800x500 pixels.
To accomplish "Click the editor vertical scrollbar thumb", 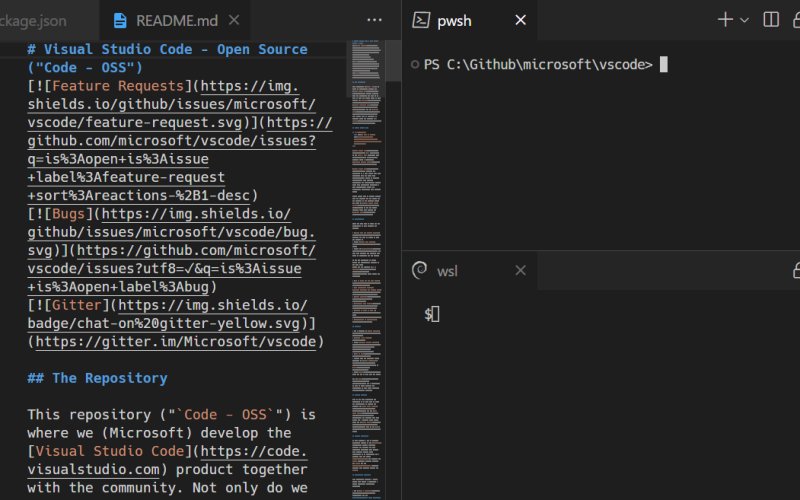I will point(393,61).
